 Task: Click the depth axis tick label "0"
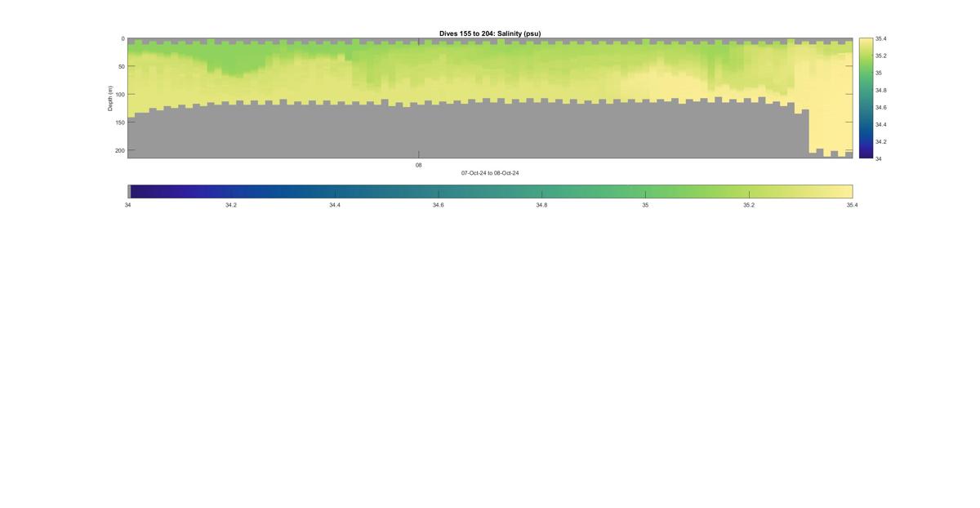[x=122, y=38]
